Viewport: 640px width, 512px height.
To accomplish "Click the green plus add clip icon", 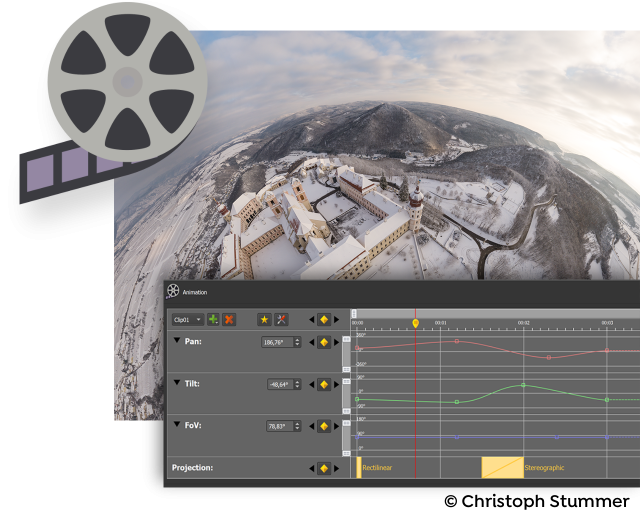I will [213, 319].
